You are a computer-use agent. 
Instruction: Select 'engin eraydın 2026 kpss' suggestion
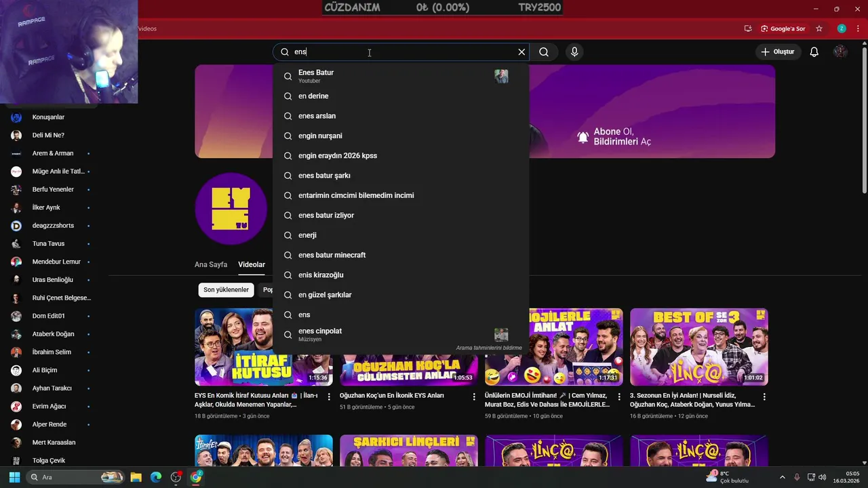tap(401, 156)
